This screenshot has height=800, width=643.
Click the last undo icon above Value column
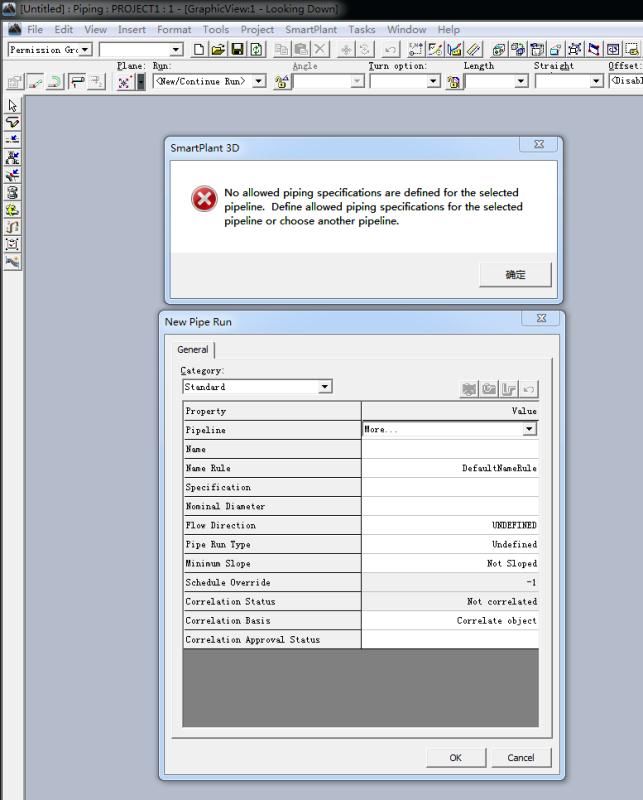tap(529, 390)
